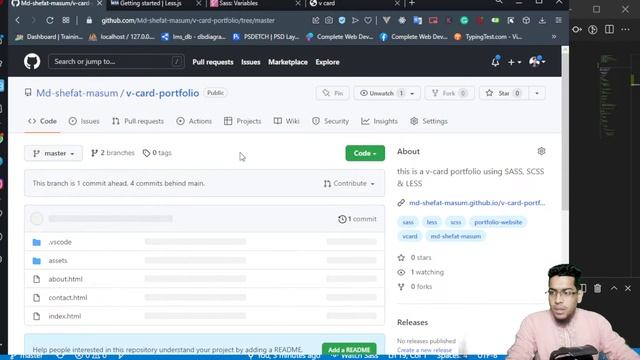Switch to the Getting started Less.js tab
Screen dimensions: 640x360
click(156, 4)
